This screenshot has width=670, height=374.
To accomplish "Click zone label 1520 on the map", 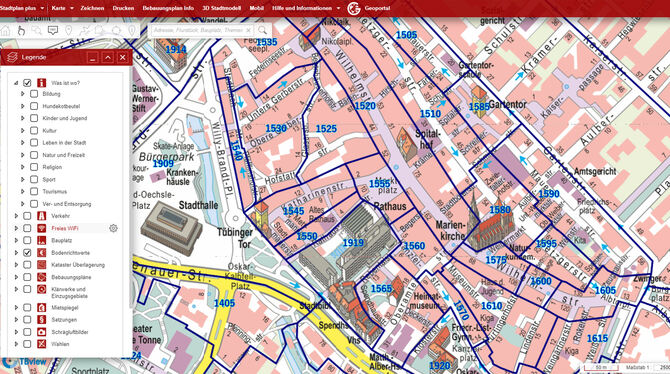I will click(x=365, y=106).
